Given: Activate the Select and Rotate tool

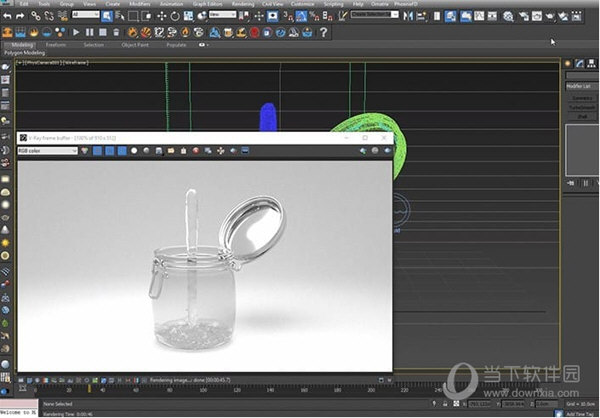Looking at the screenshot, I should click(175, 16).
